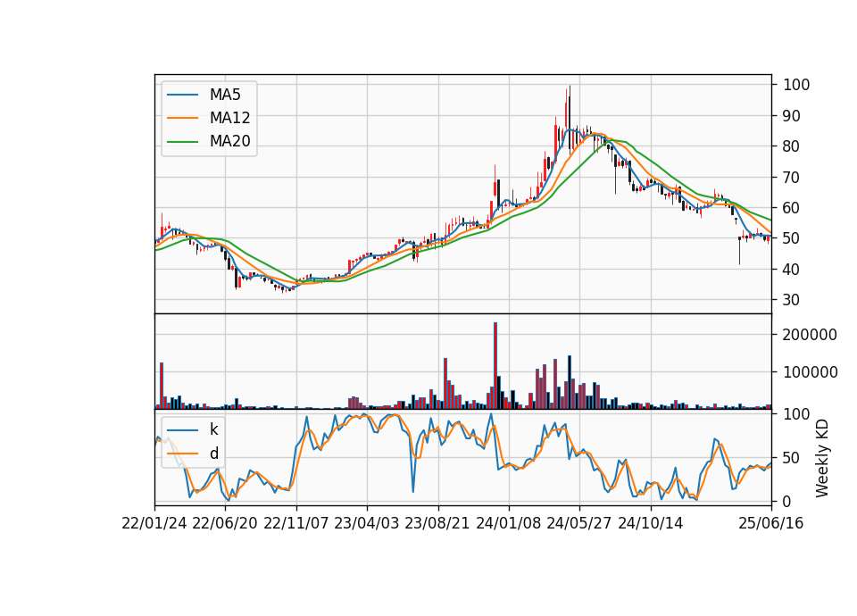The height and width of the screenshot is (616, 857).
Task: Click the price axis value 40
Action: (792, 269)
